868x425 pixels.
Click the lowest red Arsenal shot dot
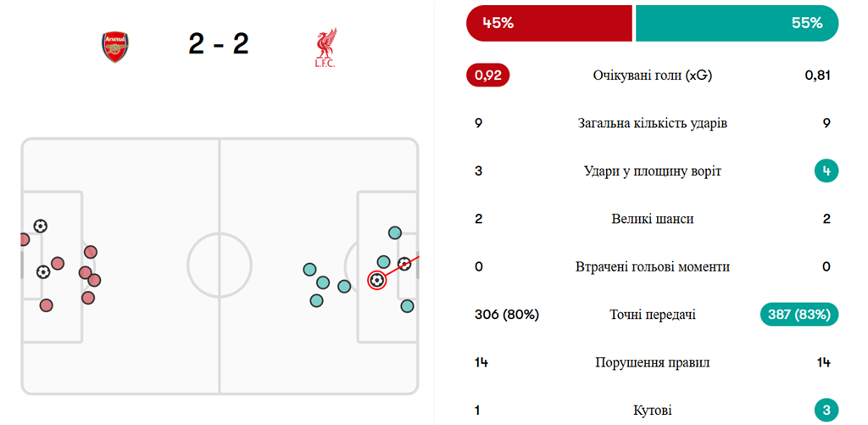pos(47,305)
